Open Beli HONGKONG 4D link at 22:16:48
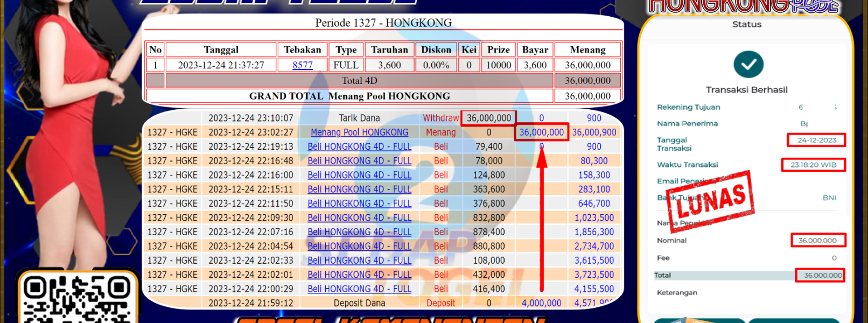 (359, 161)
